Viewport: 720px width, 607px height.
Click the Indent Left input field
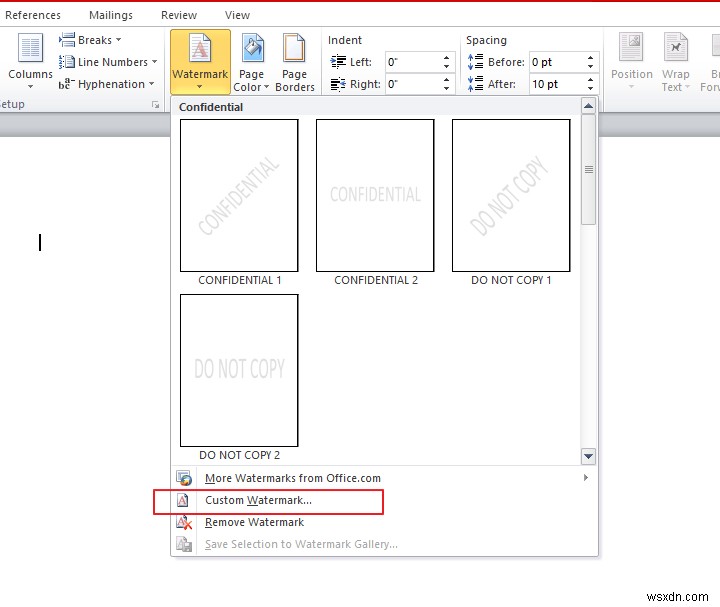coord(412,62)
